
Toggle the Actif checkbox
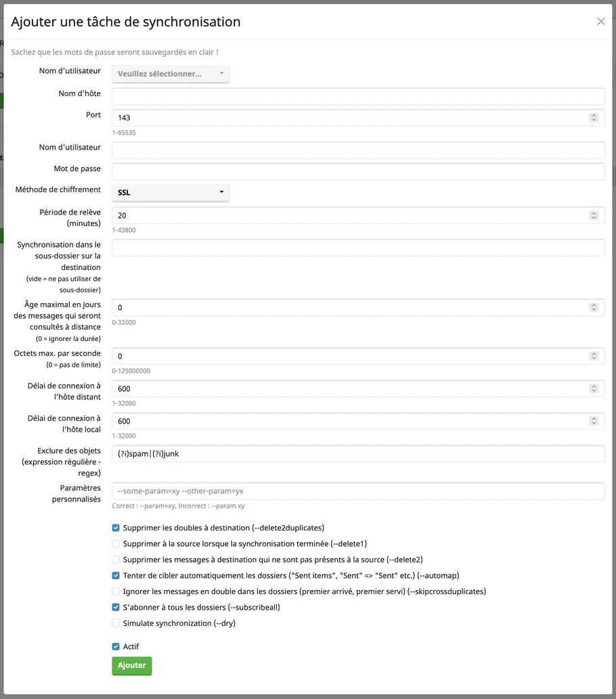(x=116, y=646)
